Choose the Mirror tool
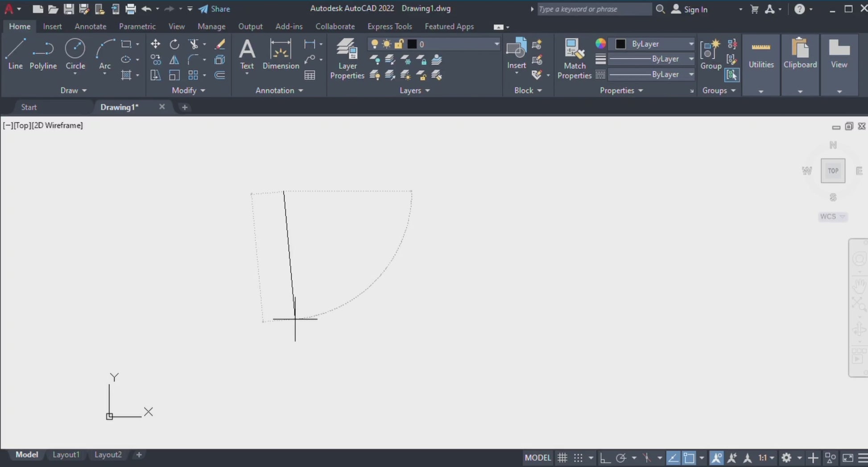 coord(174,59)
